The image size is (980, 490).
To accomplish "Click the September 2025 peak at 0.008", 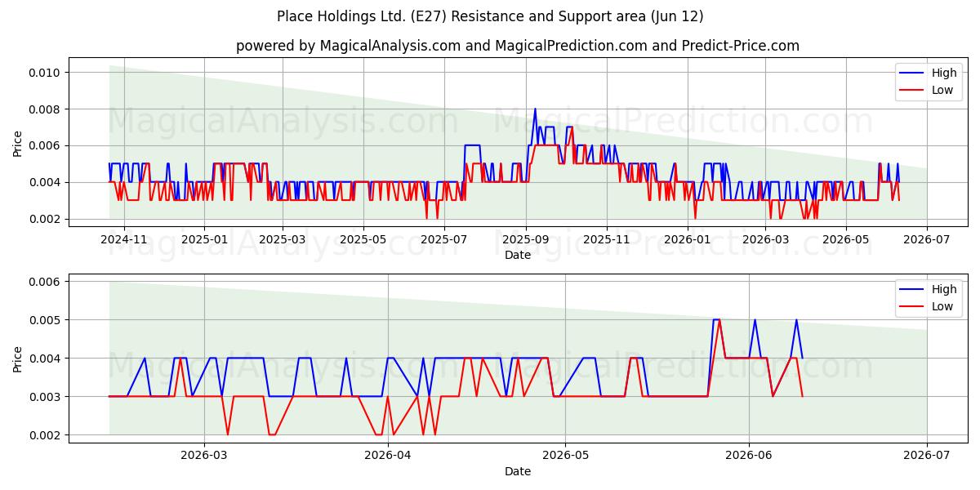I will [x=535, y=109].
